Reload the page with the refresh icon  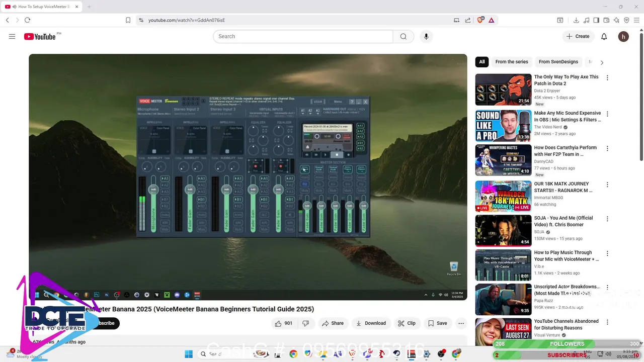point(27,20)
